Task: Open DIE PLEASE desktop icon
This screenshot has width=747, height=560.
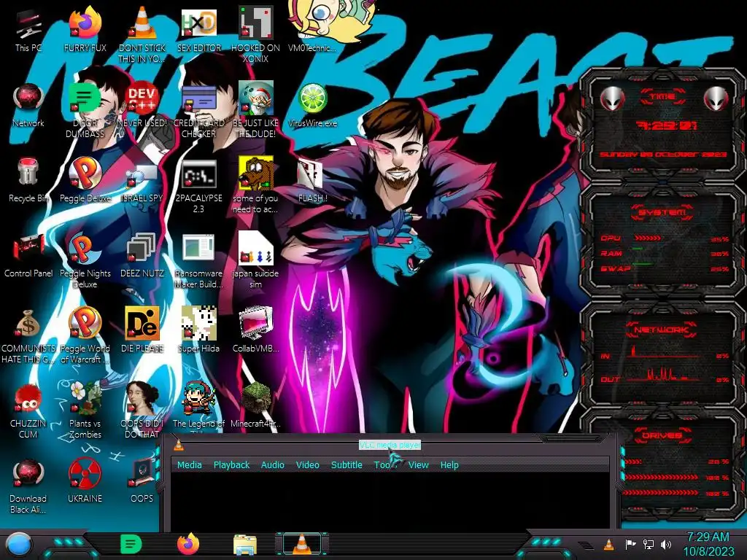Action: coord(142,331)
